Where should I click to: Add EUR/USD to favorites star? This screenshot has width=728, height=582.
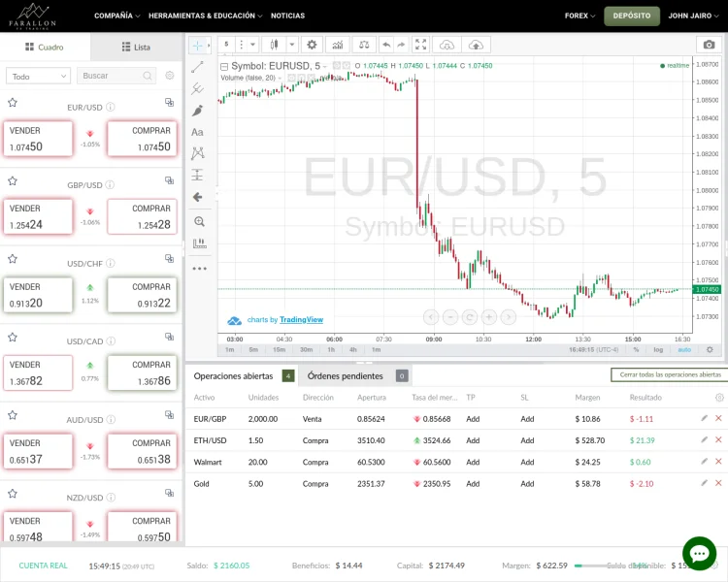(13, 103)
